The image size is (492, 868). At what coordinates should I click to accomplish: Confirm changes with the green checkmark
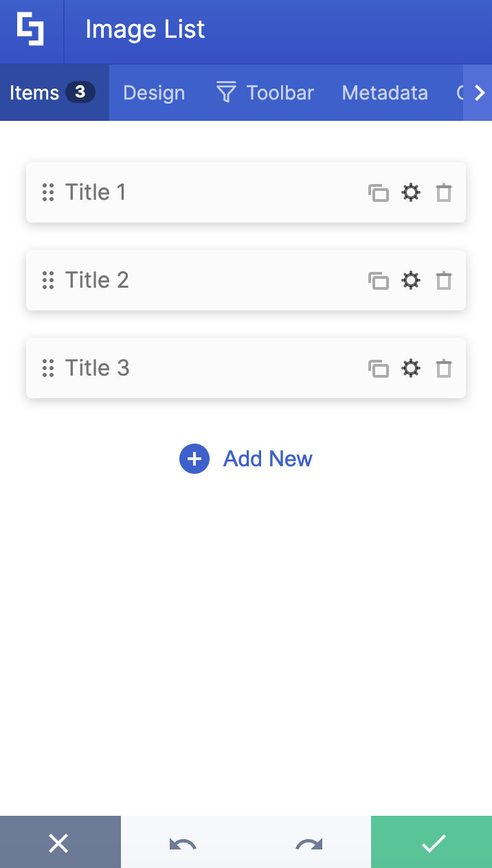tap(432, 842)
